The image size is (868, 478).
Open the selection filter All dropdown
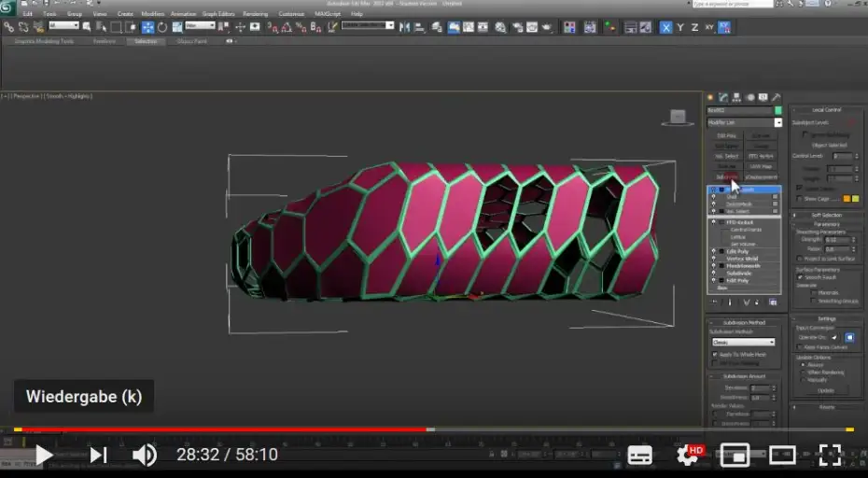63,25
